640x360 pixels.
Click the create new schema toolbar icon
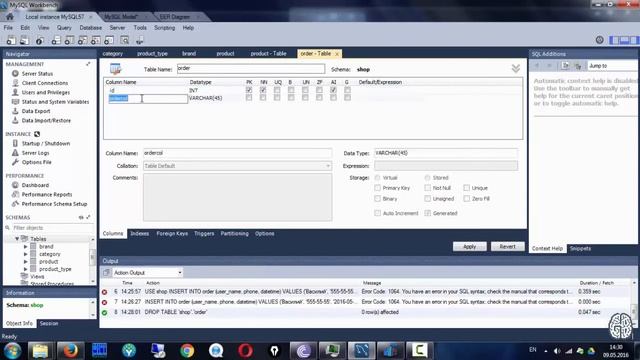[56, 40]
